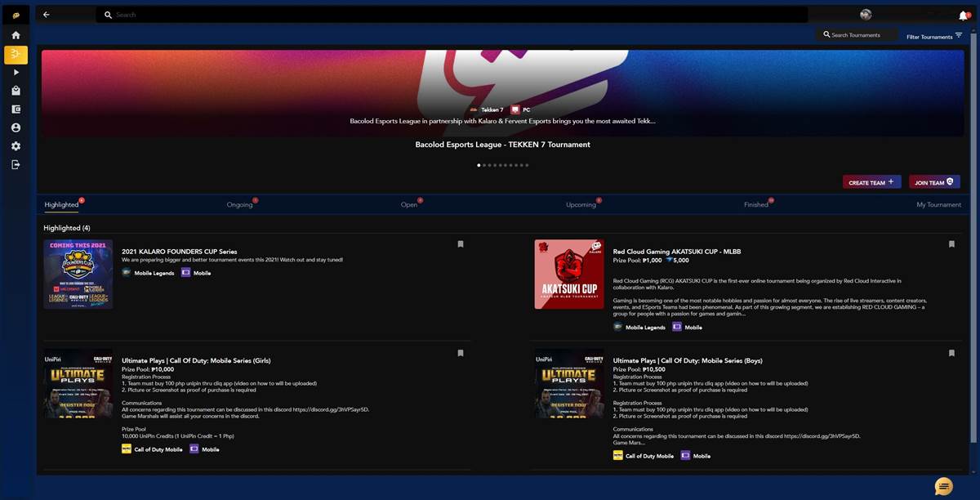Open settings gear in sidebar
Screen dimensions: 980x500
(x=16, y=146)
